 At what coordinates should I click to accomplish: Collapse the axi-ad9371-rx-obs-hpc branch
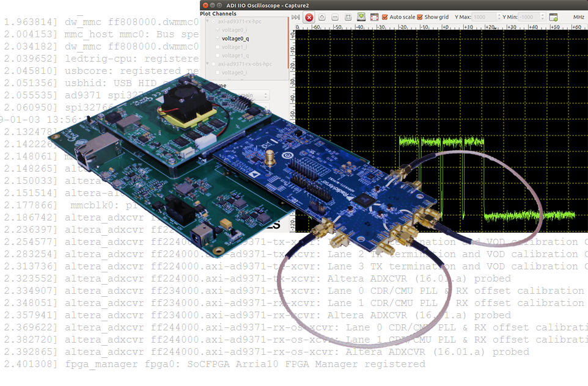click(208, 64)
